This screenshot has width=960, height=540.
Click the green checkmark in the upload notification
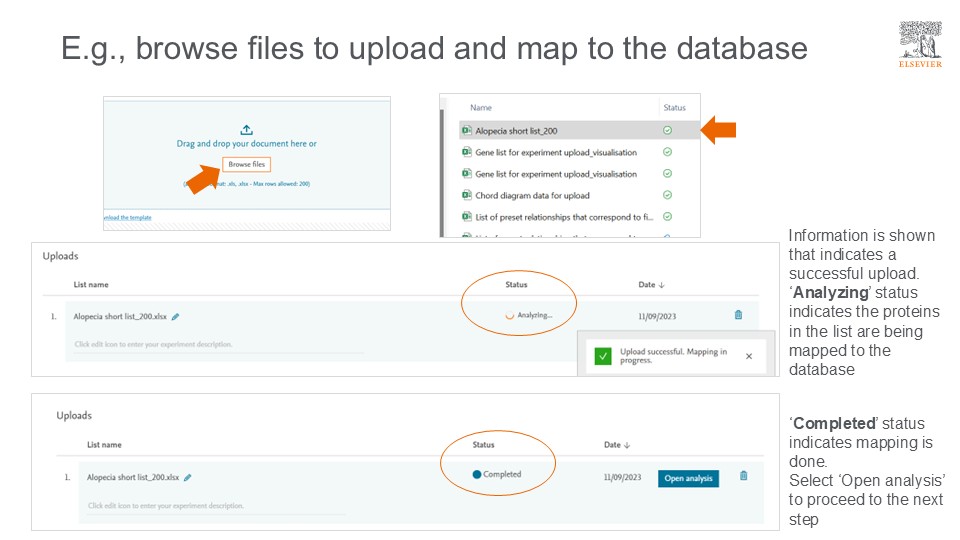pyautogui.click(x=603, y=356)
